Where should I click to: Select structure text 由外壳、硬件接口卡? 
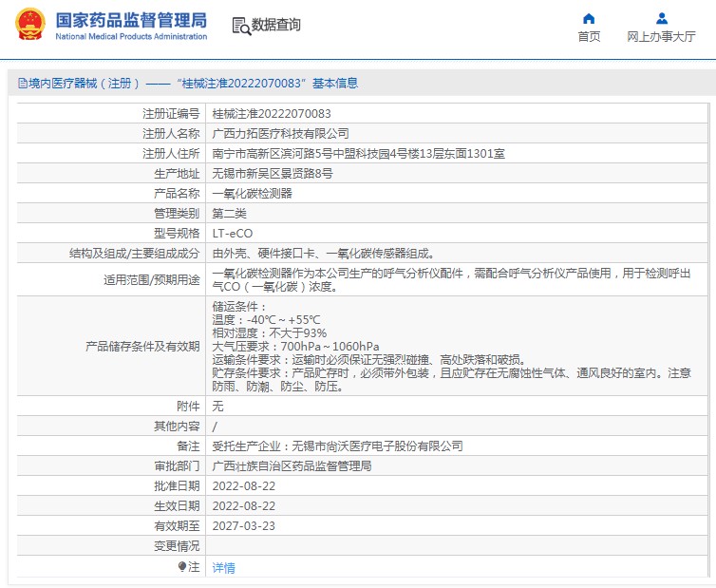pos(323,254)
